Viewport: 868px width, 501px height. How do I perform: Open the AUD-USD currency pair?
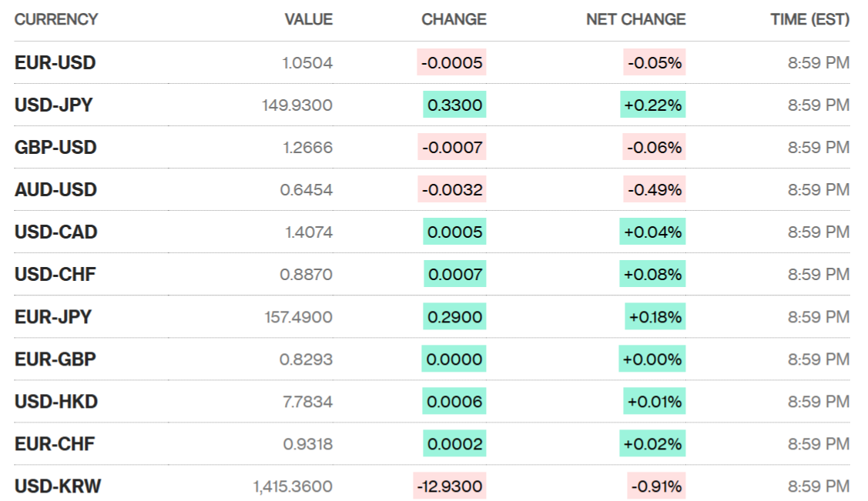[x=55, y=190]
